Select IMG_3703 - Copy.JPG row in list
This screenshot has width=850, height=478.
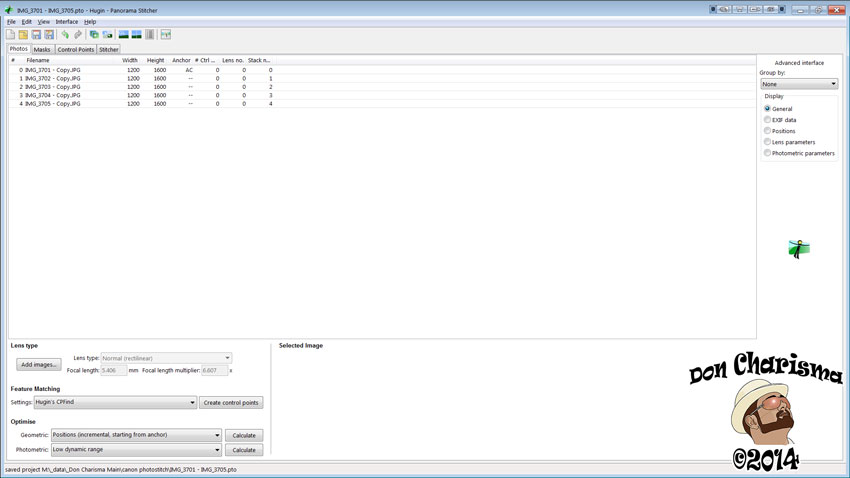[x=53, y=87]
